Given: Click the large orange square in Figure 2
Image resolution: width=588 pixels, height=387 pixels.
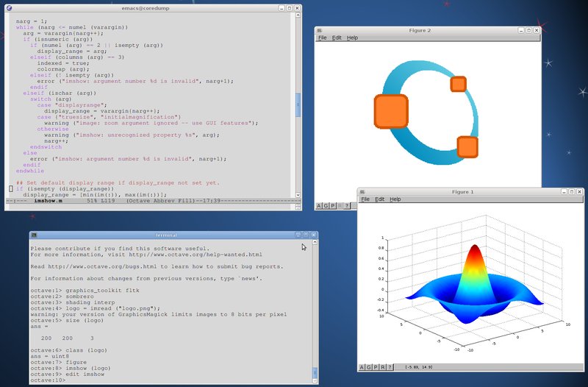Looking at the screenshot, I should (x=391, y=112).
